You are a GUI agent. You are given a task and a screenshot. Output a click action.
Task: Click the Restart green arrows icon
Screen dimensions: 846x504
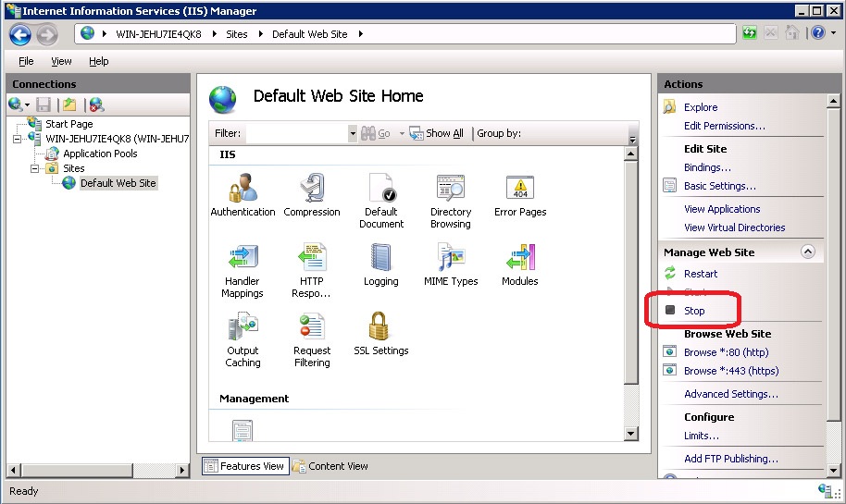[x=670, y=274]
